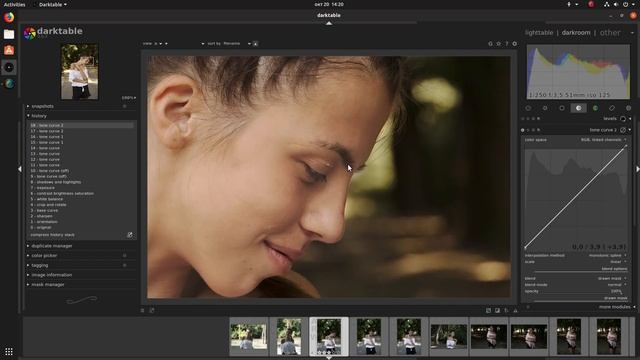The image size is (640, 360).
Task: Toggle overexposure indicator icon below image
Action: click(497, 311)
